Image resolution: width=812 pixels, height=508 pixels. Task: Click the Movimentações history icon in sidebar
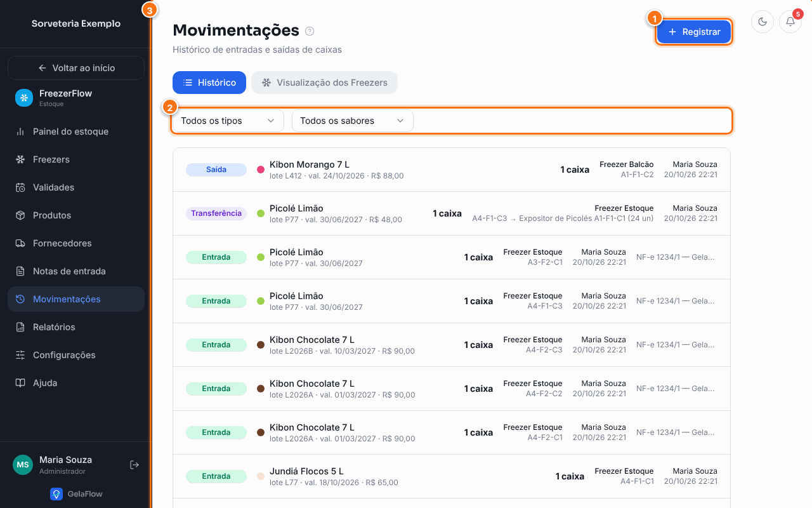click(x=20, y=299)
